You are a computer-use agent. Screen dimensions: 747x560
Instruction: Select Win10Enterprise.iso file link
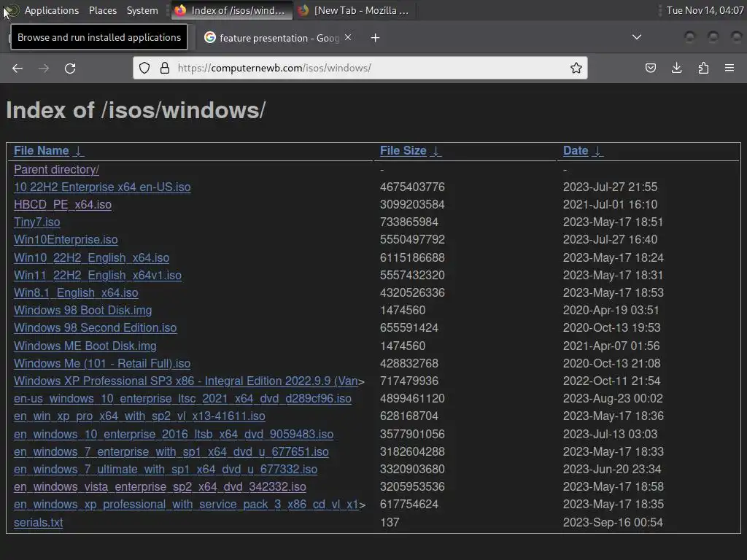66,239
